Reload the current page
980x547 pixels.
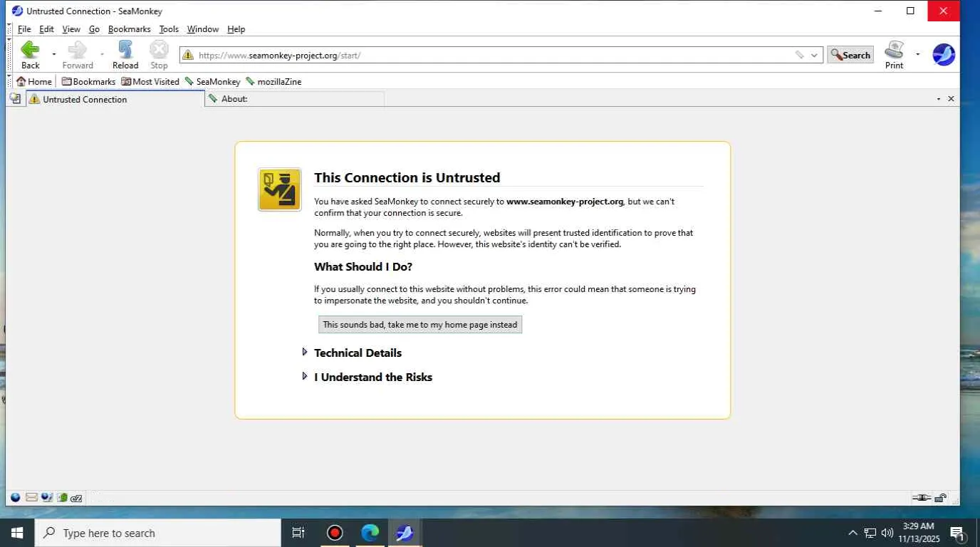125,54
